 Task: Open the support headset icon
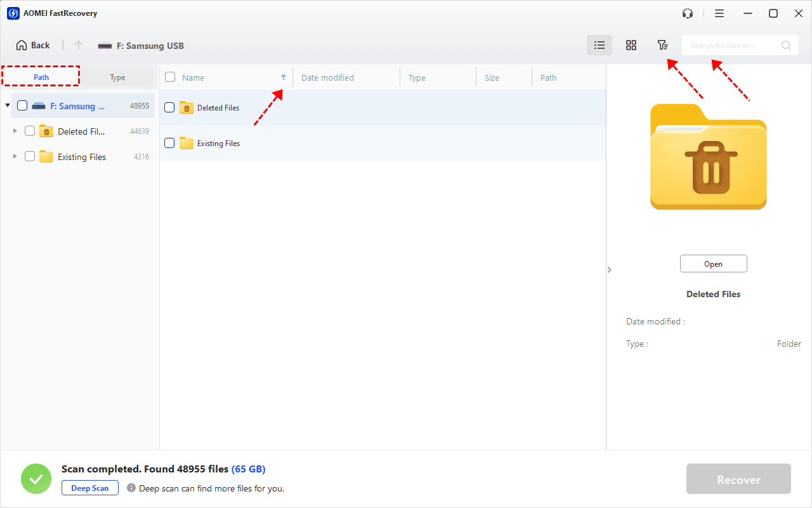click(x=688, y=13)
